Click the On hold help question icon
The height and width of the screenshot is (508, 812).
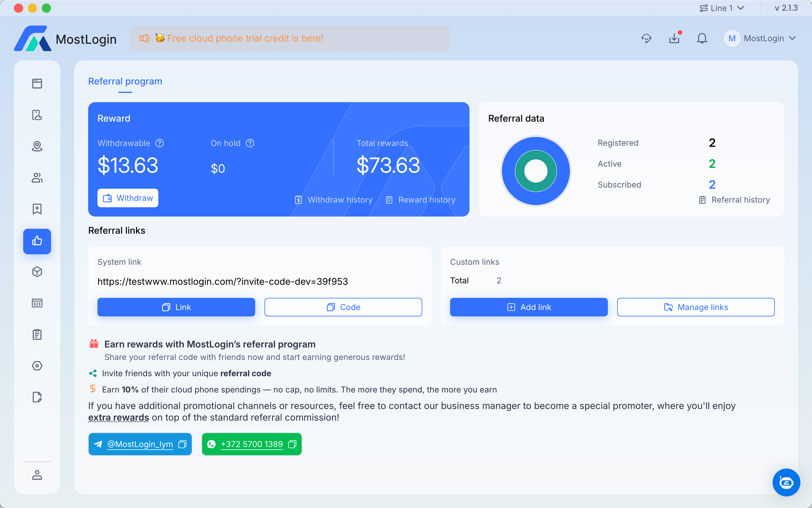tap(250, 143)
